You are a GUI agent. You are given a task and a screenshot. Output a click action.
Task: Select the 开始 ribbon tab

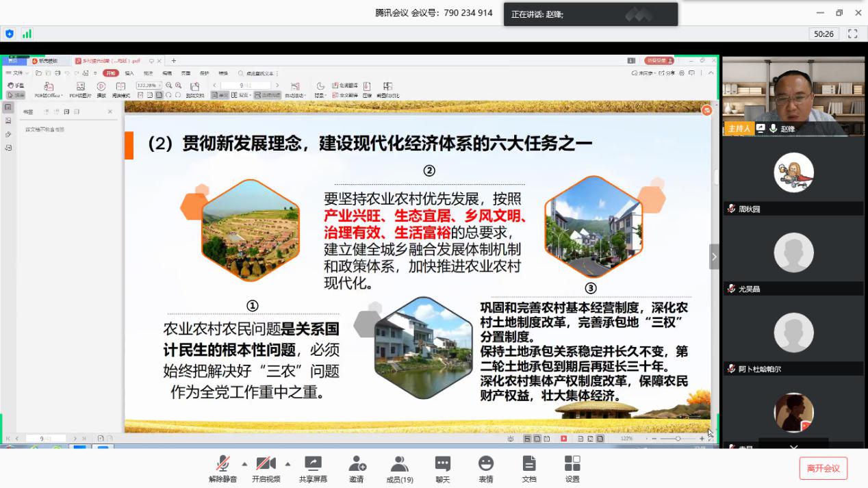click(x=110, y=73)
